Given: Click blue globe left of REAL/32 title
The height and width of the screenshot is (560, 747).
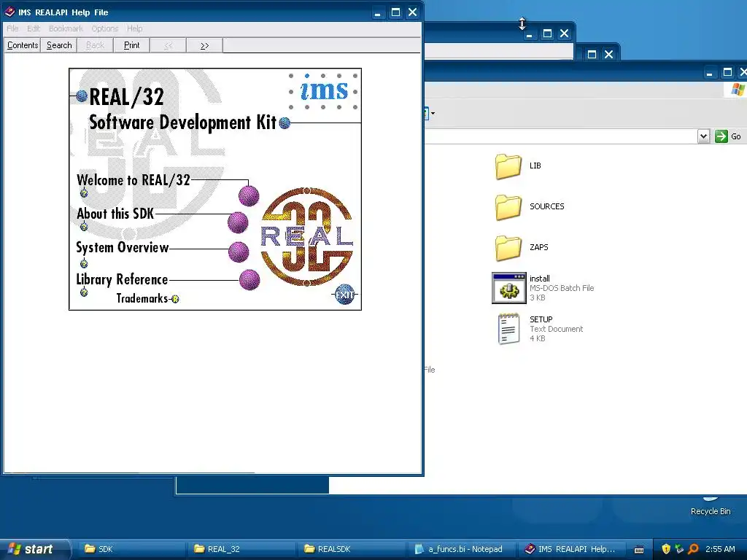Looking at the screenshot, I should pyautogui.click(x=82, y=97).
